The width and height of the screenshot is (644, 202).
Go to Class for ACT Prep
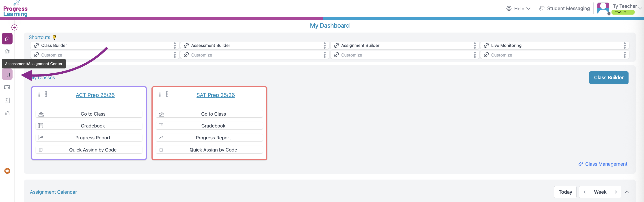coord(89,114)
